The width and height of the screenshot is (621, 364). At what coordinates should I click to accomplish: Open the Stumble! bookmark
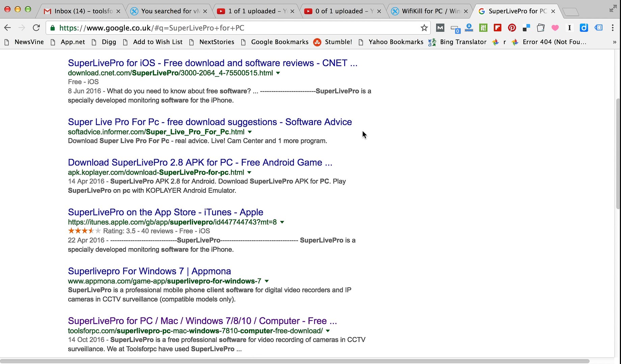click(333, 42)
